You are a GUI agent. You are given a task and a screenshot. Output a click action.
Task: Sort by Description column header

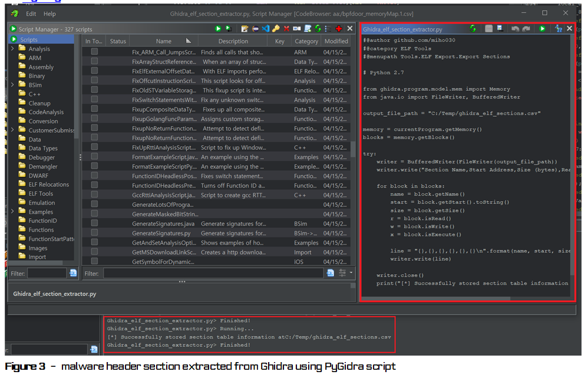click(233, 41)
